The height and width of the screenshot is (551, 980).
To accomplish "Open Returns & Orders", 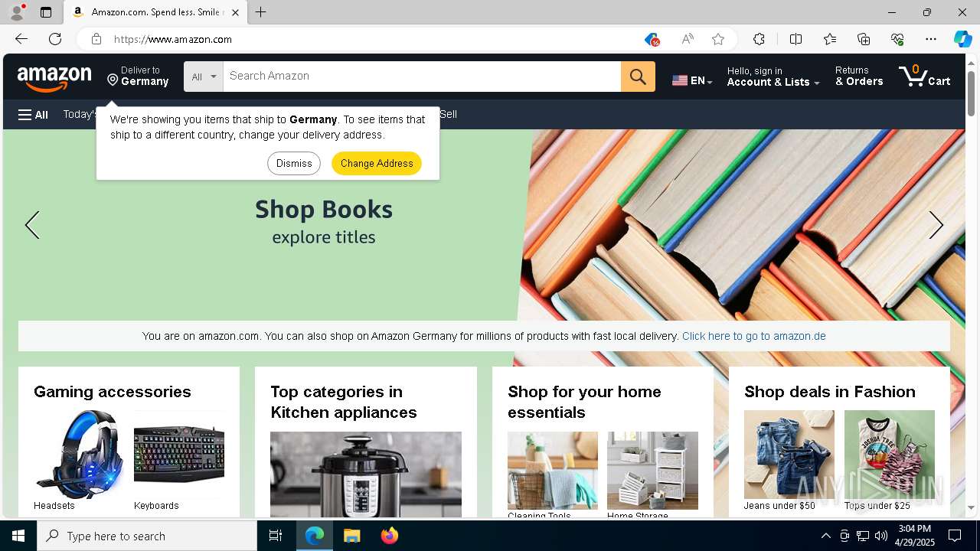I will pyautogui.click(x=859, y=77).
